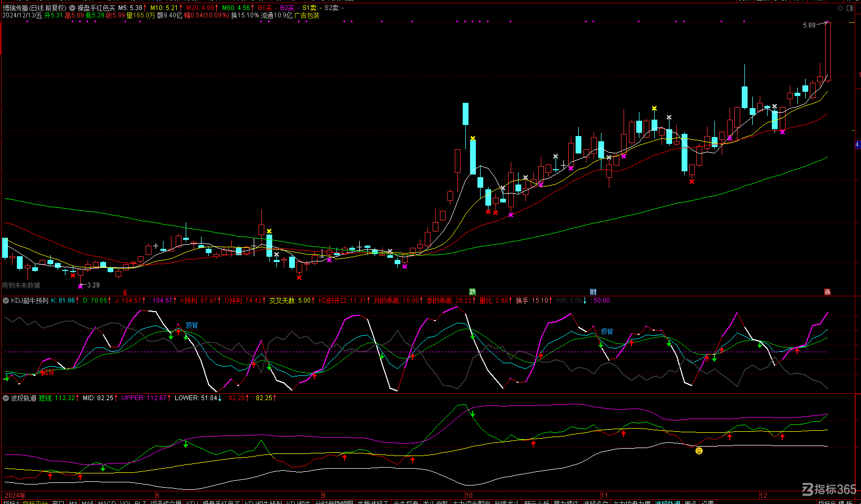Image resolution: width=861 pixels, height=504 pixels.
Task: Click the 5.89 high price label
Action: (x=809, y=25)
